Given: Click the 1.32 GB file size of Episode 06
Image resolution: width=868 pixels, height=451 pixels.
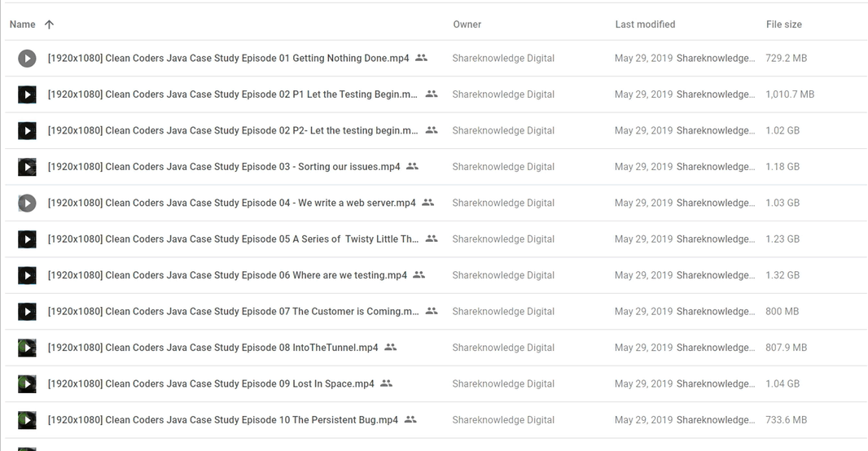Looking at the screenshot, I should point(783,275).
